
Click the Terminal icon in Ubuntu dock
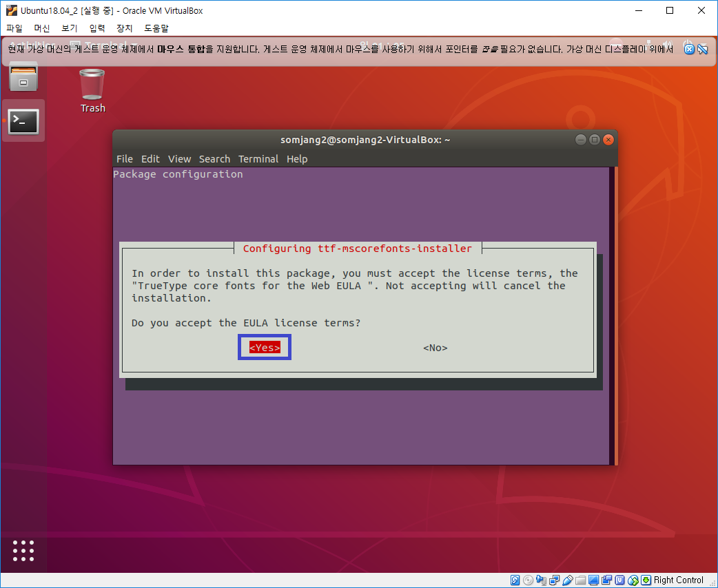[x=23, y=121]
